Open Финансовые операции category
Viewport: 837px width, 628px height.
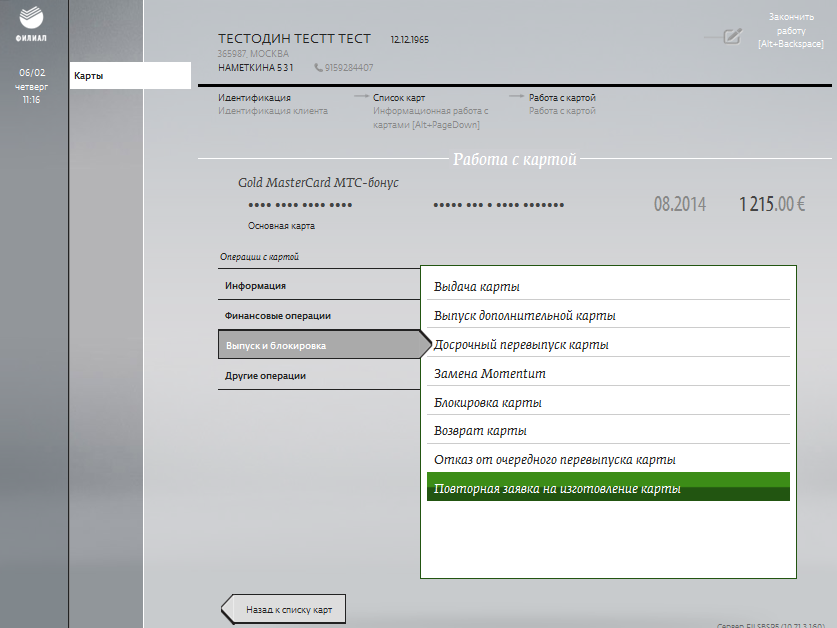click(319, 316)
